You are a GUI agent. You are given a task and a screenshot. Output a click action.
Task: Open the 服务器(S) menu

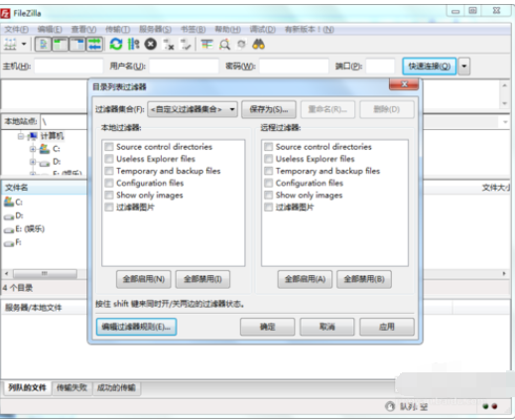click(155, 30)
